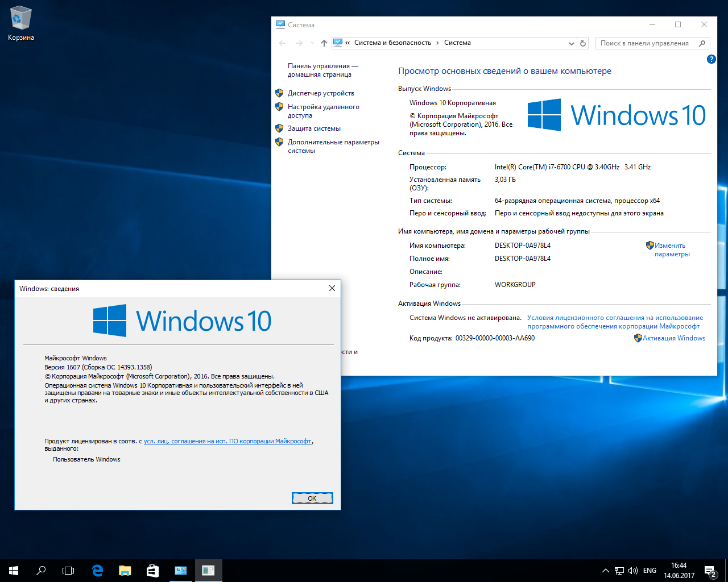Screen dimensions: 728x582
Task: Open the Action Center notifications icon
Action: point(710,571)
